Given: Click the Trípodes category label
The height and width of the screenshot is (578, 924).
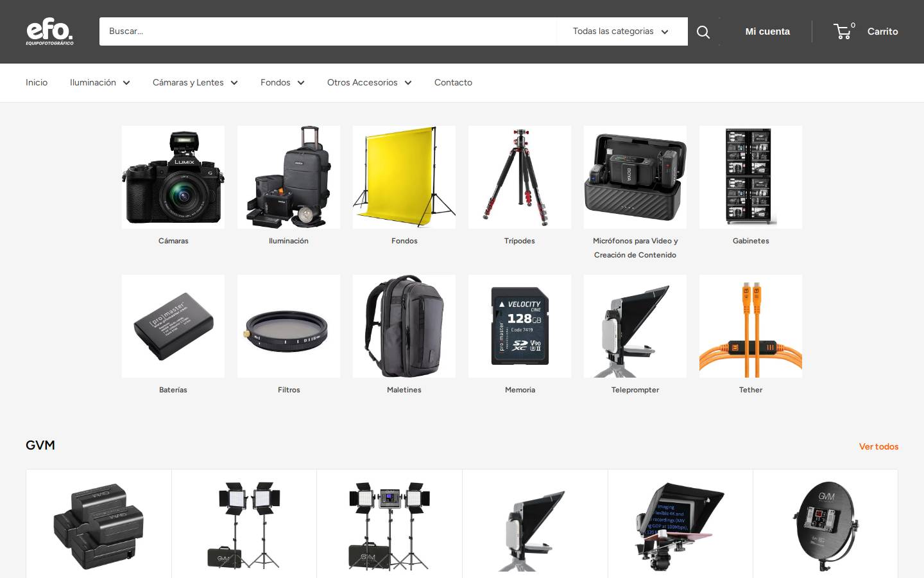Looking at the screenshot, I should 520,241.
